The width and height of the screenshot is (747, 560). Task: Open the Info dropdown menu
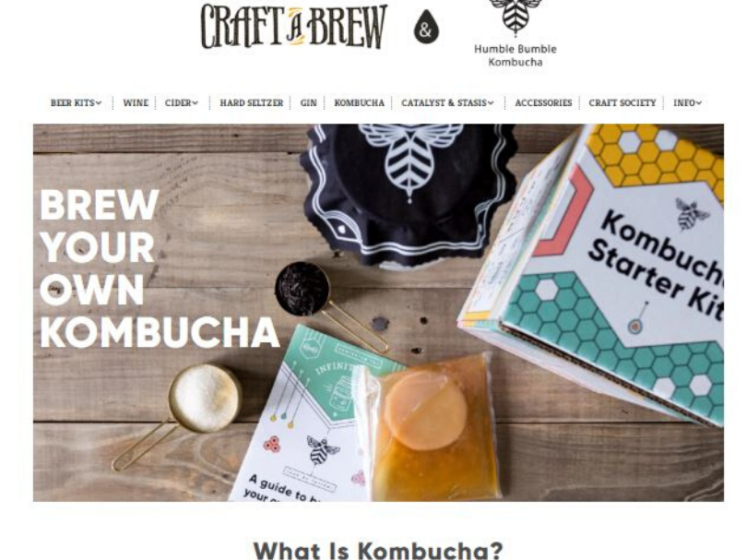[687, 102]
